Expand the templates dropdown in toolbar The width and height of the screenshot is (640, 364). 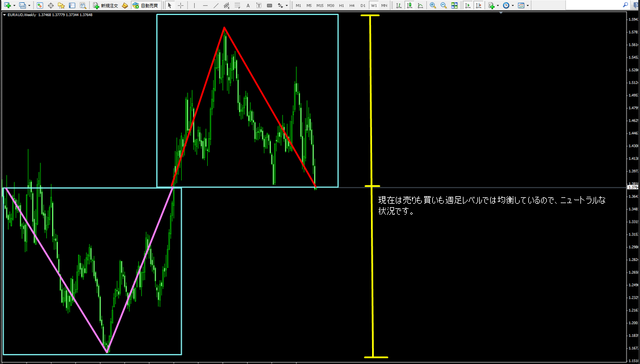tap(527, 5)
